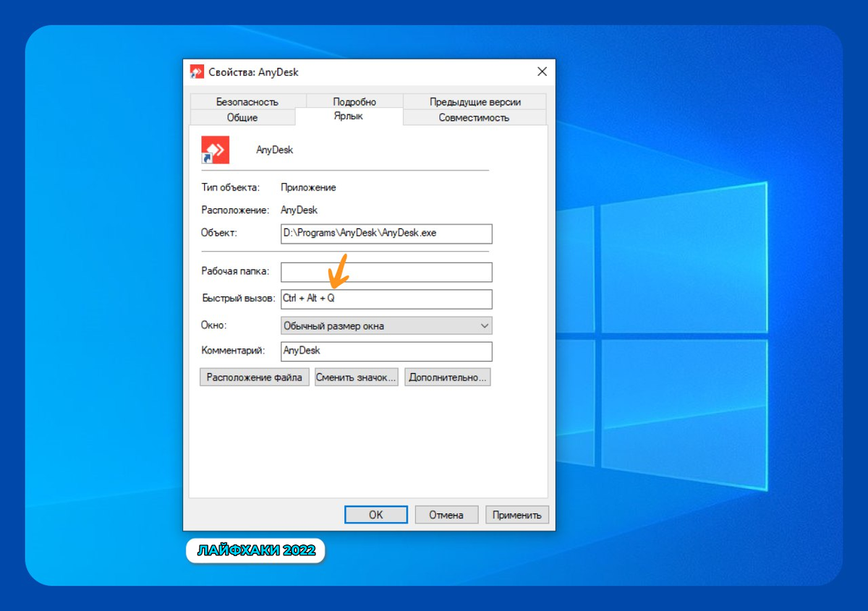Switch to the Совместимость tab
868x611 pixels.
click(474, 117)
